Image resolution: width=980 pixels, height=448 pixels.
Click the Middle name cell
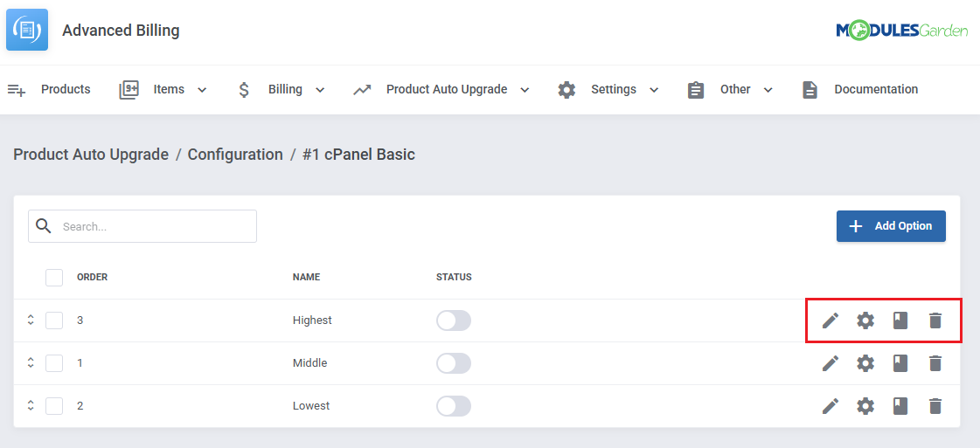click(x=310, y=362)
